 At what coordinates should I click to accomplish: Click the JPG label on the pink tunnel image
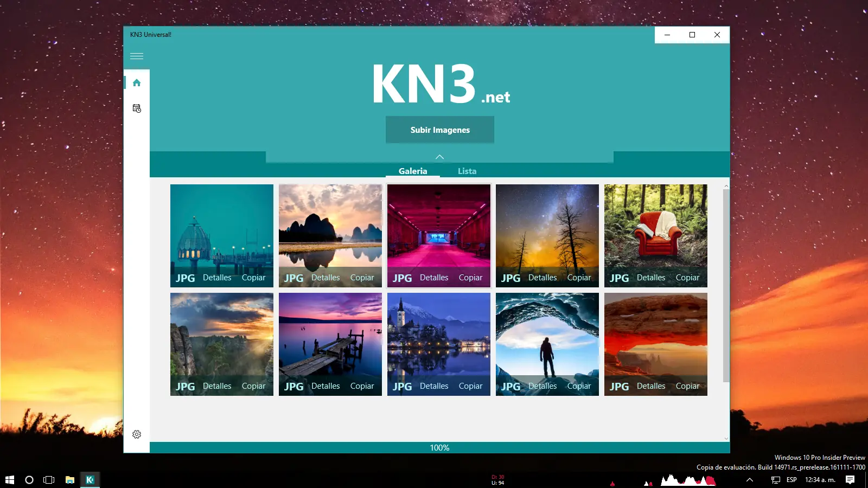402,278
